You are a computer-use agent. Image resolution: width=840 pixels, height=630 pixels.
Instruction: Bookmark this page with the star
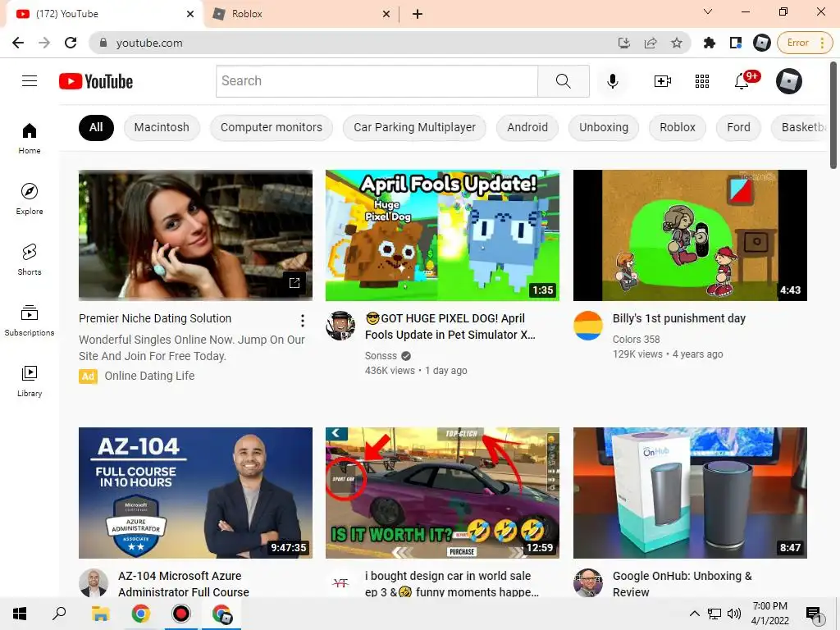(677, 43)
